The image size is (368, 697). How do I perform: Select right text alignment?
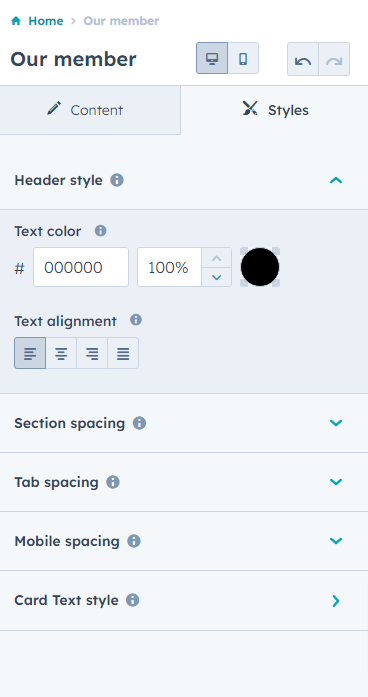92,353
